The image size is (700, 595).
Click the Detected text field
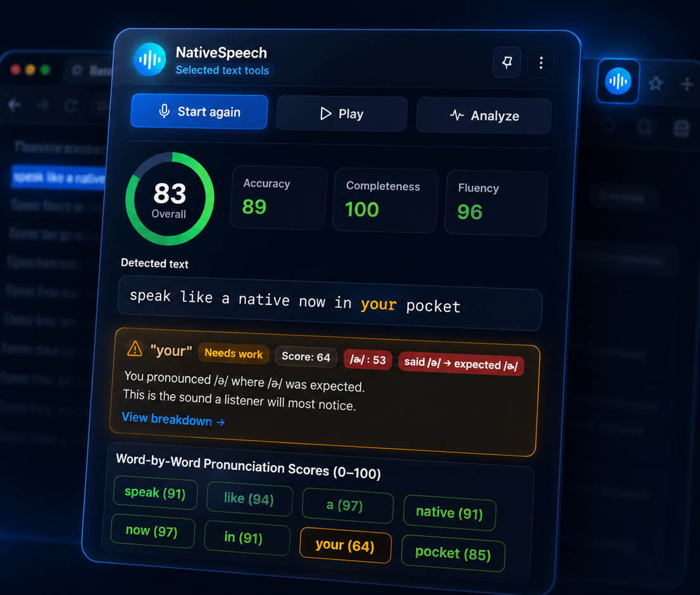coord(330,303)
